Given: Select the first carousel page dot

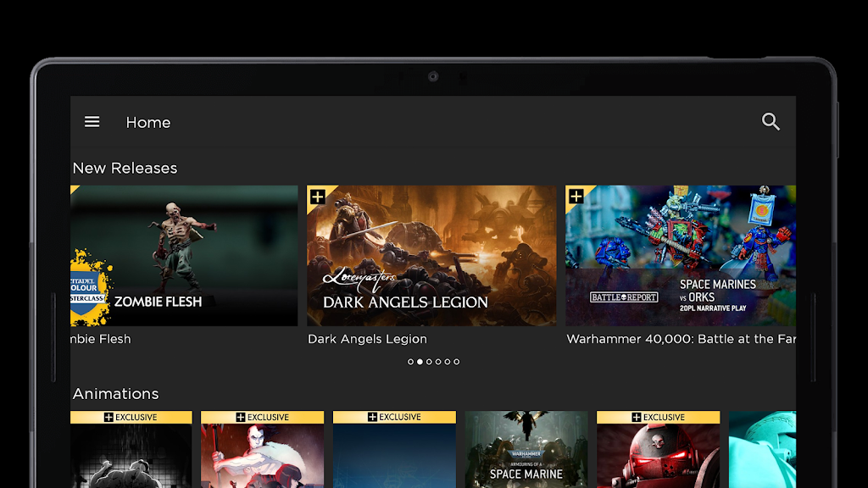Looking at the screenshot, I should point(410,362).
